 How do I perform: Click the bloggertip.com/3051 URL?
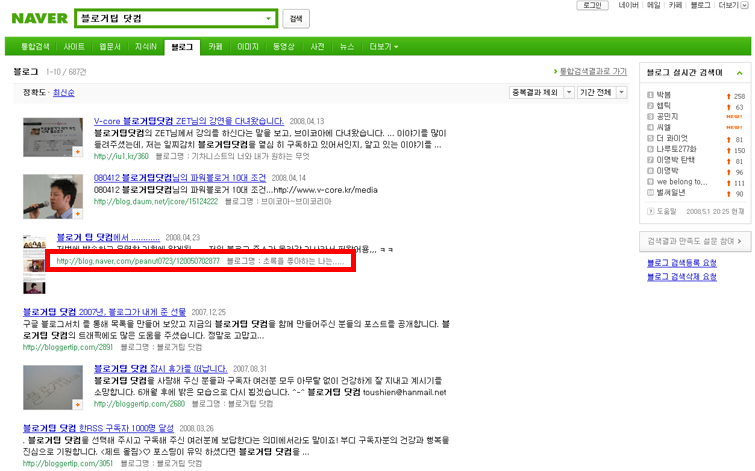pyautogui.click(x=68, y=463)
